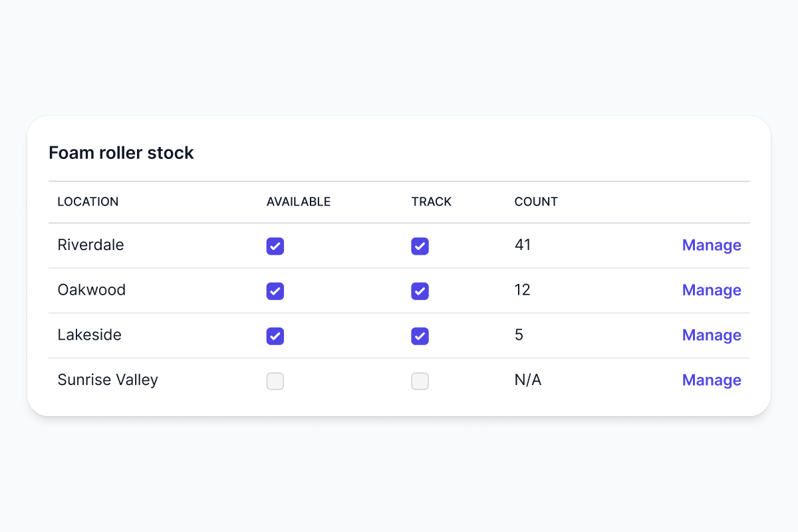The height and width of the screenshot is (532, 798).
Task: Click Manage in the Oakwood row
Action: [x=711, y=291]
